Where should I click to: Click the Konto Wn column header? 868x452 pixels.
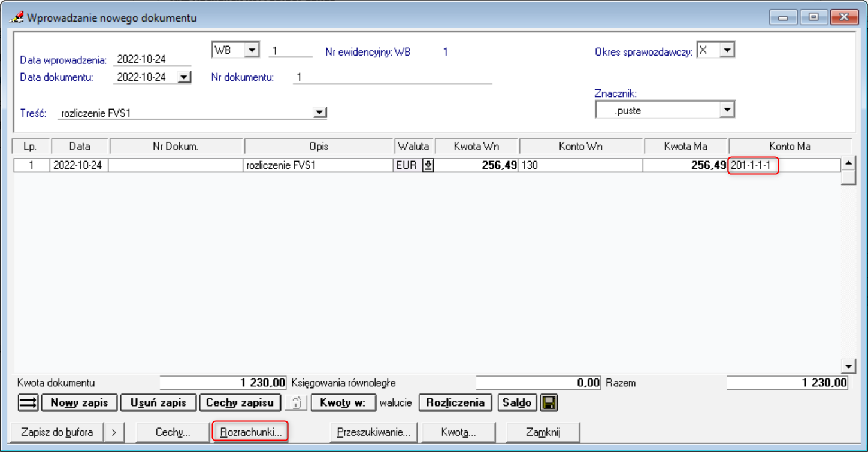581,146
